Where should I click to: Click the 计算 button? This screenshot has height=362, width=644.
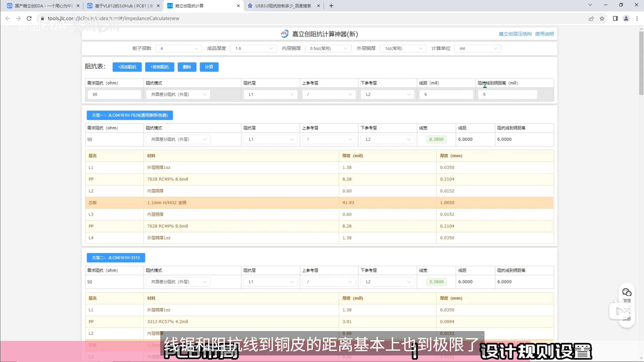(209, 67)
